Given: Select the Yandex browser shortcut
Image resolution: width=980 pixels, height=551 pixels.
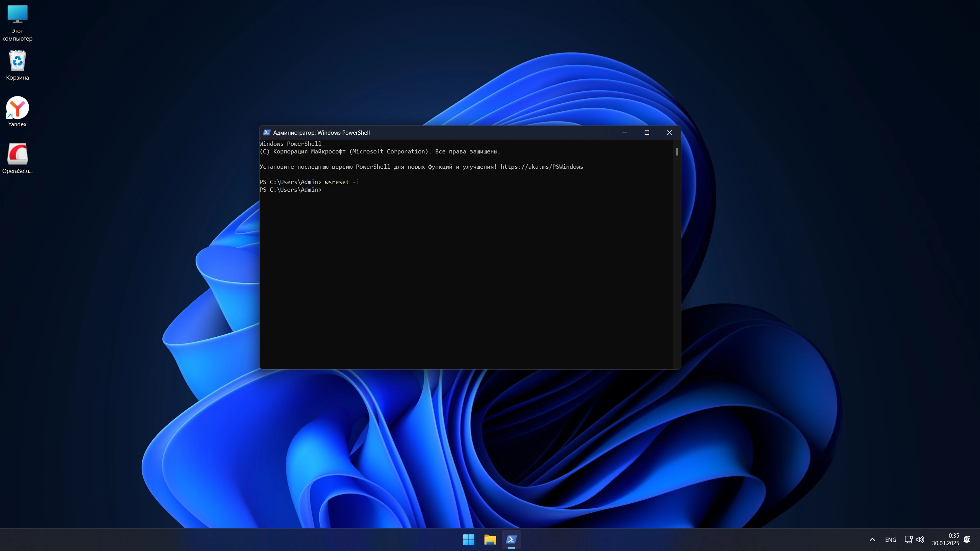Looking at the screenshot, I should [x=17, y=108].
